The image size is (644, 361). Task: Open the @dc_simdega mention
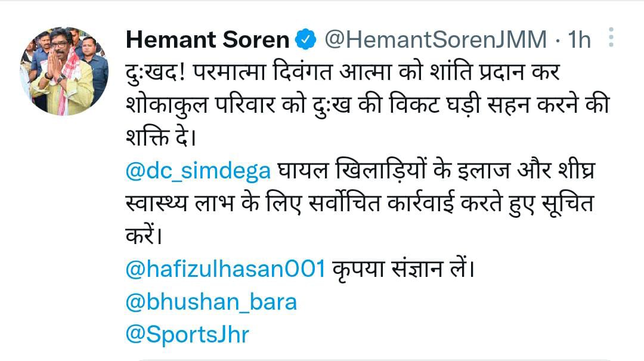point(198,171)
